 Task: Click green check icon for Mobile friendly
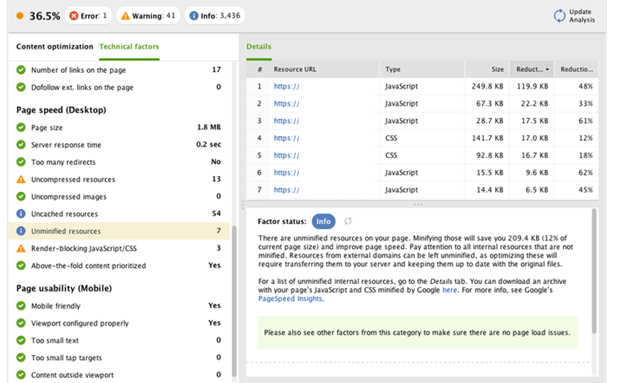coord(21,306)
